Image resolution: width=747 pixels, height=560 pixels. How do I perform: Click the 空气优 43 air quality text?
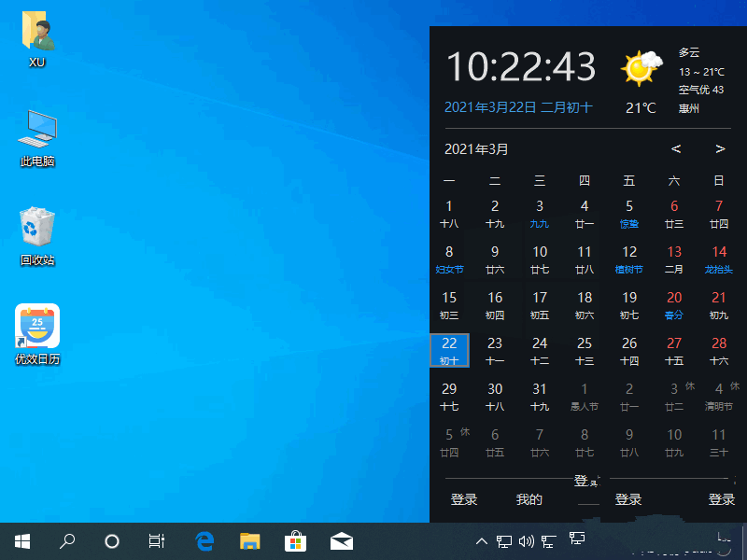tap(701, 90)
